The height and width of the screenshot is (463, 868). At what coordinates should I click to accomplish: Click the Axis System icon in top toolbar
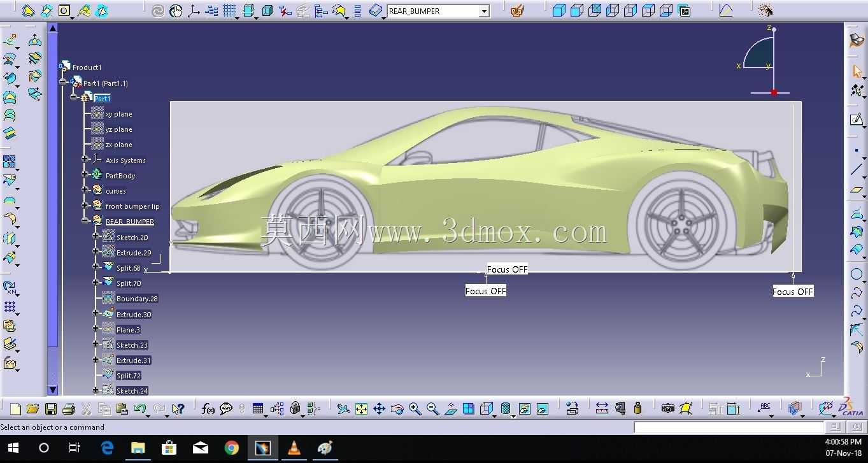194,11
